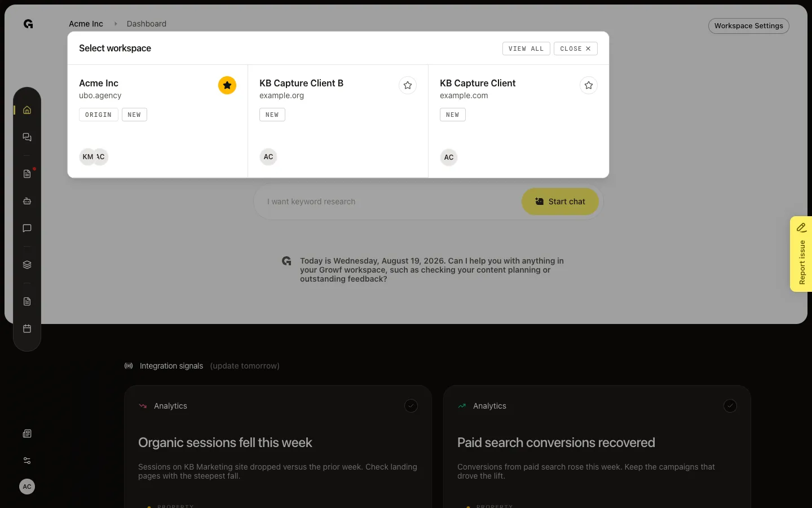The image size is (812, 508).
Task: Open the stacked layers sidebar icon
Action: coord(27,265)
